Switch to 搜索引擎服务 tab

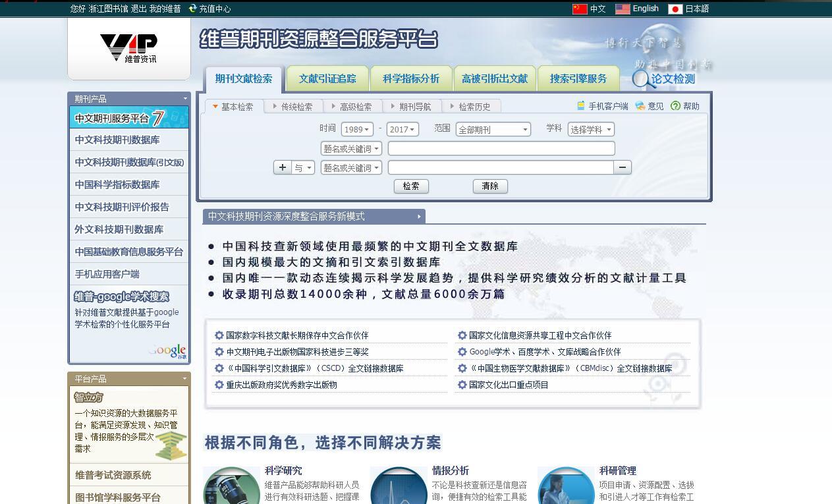pyautogui.click(x=578, y=78)
